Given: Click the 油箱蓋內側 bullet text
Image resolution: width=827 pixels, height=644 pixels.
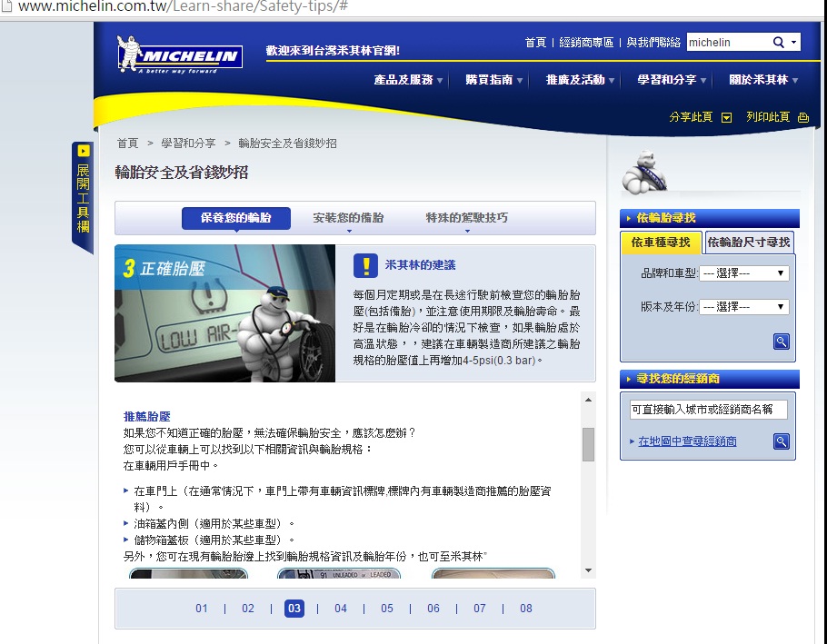Looking at the screenshot, I should tap(214, 523).
